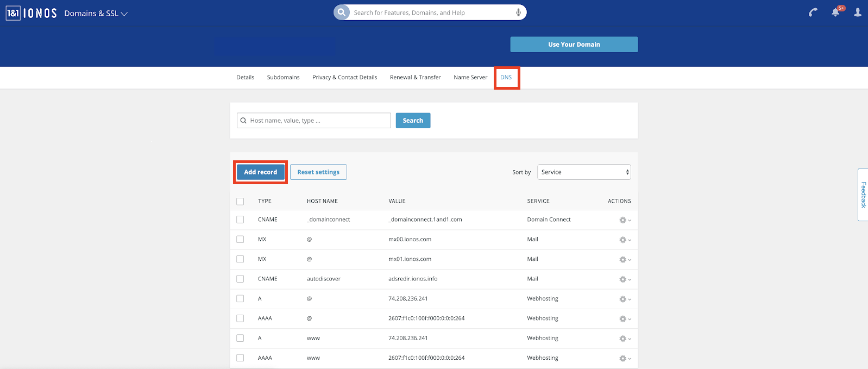Click the SERVICE column header
Screen dimensions: 868x369
click(538, 201)
